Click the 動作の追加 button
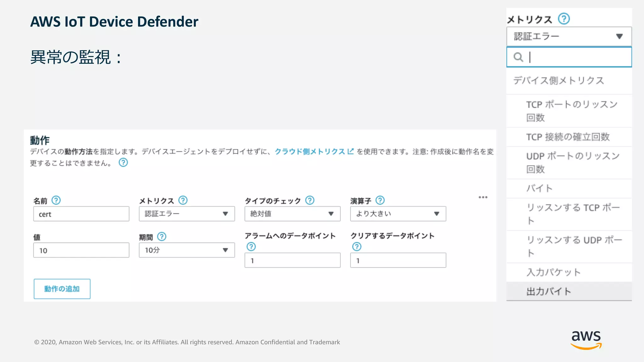The width and height of the screenshot is (644, 362). point(62,289)
